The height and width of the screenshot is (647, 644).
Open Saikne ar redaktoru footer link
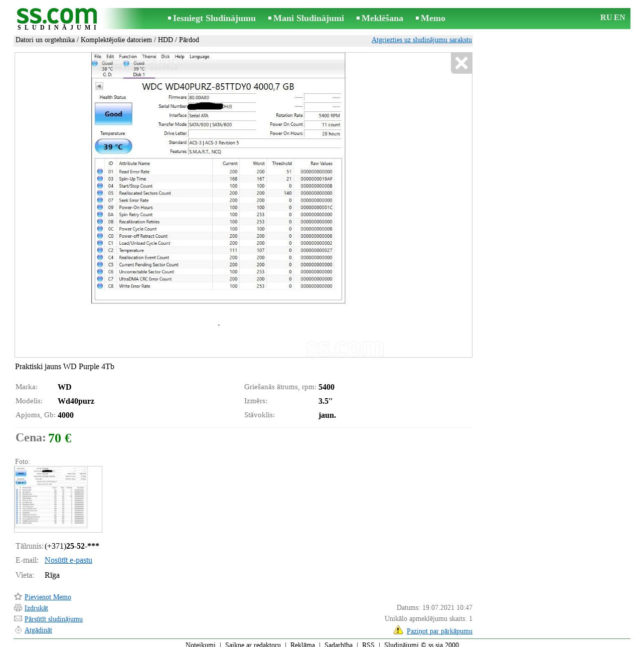(253, 644)
